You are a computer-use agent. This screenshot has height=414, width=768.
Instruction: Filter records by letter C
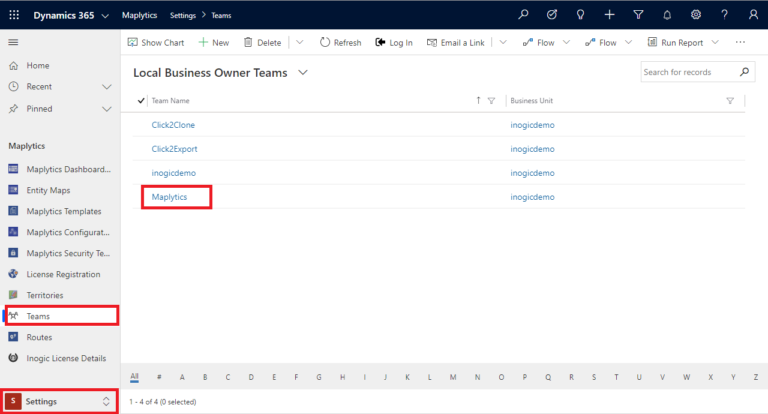[228, 377]
